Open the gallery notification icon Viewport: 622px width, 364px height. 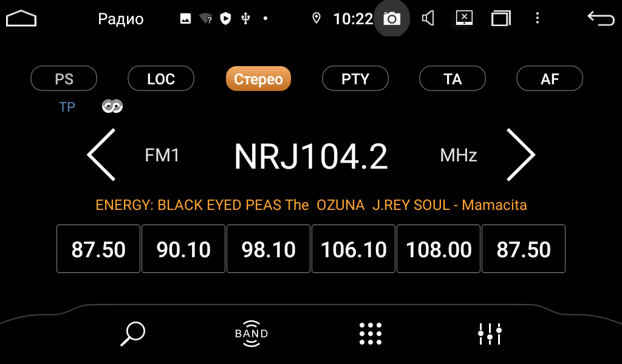[185, 18]
